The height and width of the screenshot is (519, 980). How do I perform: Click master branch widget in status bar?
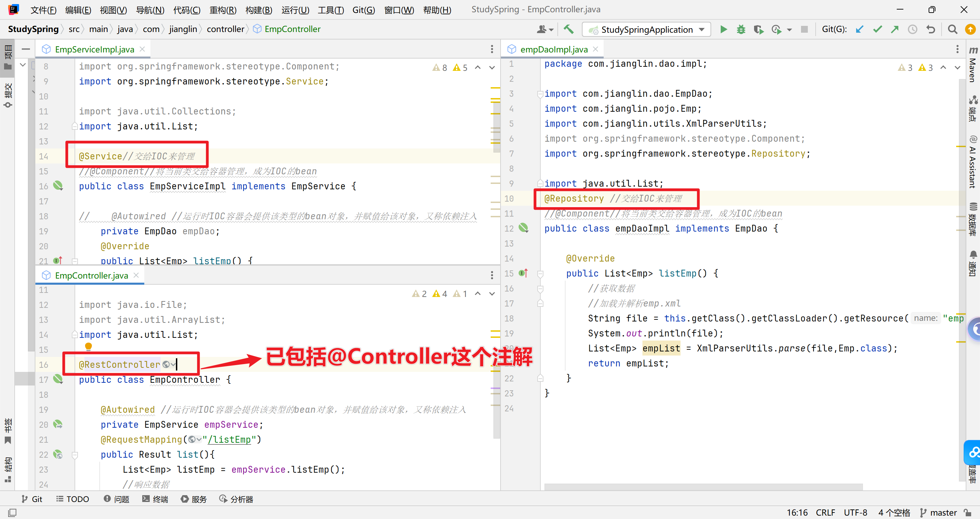coord(938,513)
